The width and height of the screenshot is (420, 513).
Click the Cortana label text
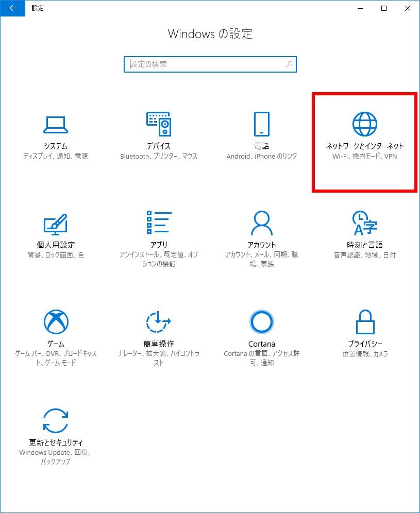tap(262, 344)
